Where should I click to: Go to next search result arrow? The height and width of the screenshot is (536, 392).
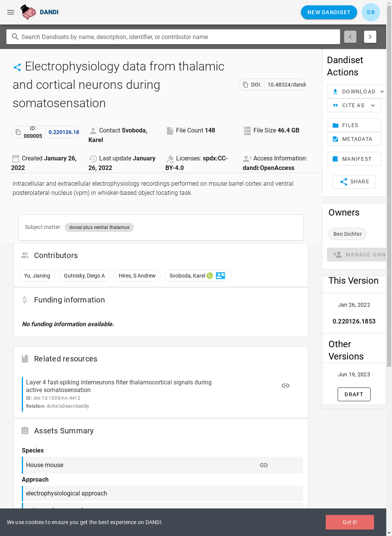(370, 37)
